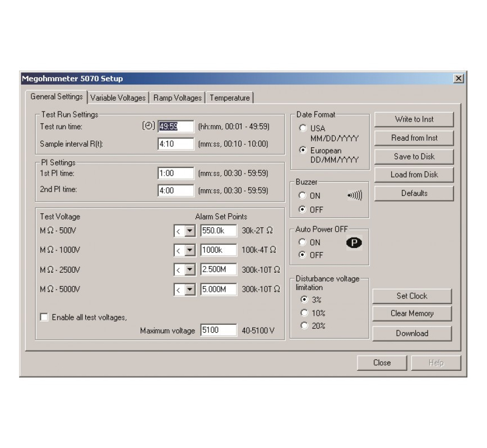This screenshot has width=487, height=448.
Task: Click the black P Auto Power icon
Action: point(354,242)
